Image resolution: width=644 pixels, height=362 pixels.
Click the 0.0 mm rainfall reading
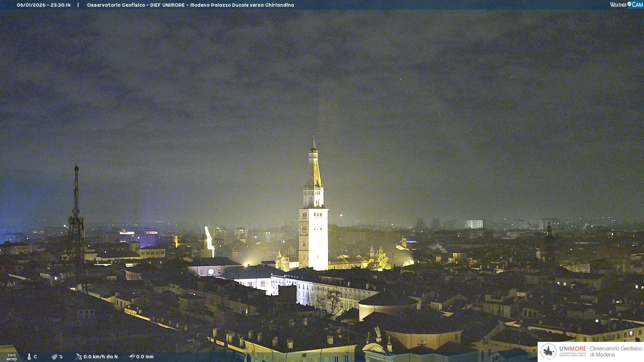coord(145,357)
